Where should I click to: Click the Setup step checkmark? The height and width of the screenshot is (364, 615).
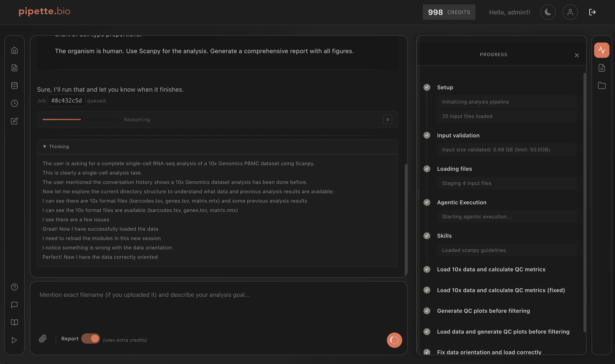point(427,87)
